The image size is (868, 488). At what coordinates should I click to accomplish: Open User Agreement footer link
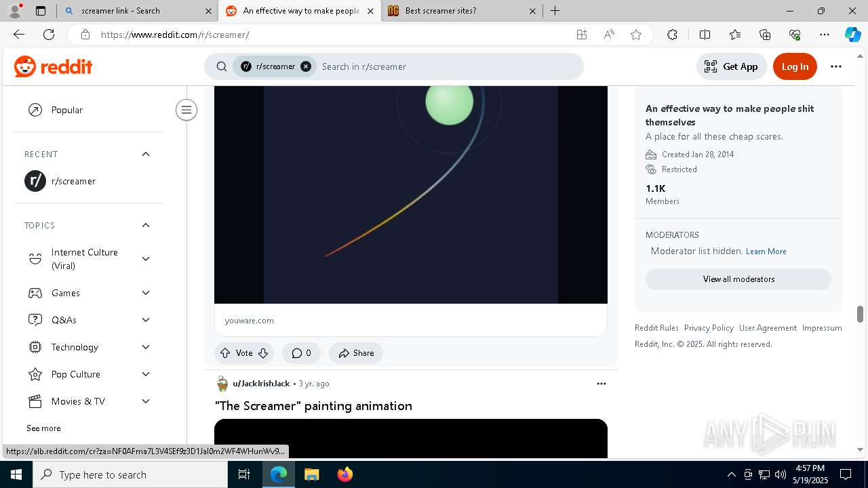click(768, 328)
